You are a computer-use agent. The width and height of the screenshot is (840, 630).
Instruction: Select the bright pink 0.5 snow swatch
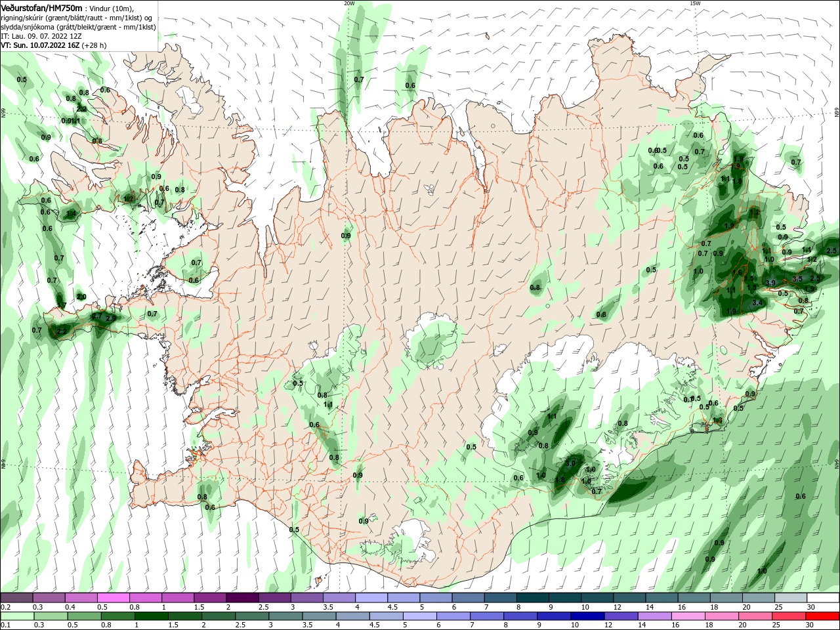tap(113, 598)
